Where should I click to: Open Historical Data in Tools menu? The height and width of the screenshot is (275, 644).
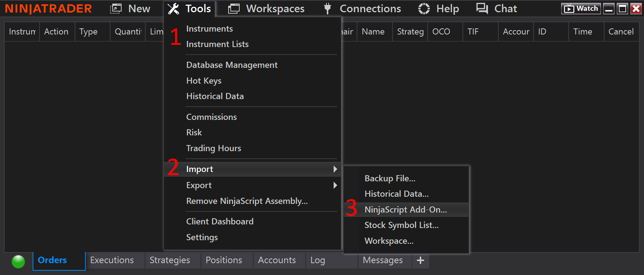pos(215,96)
